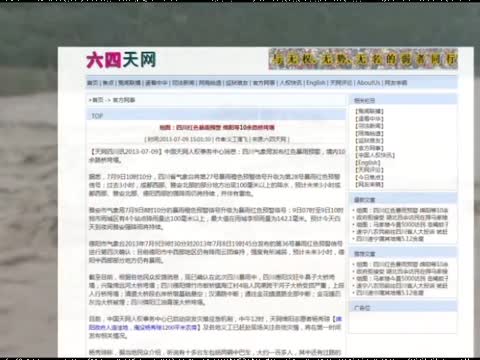Open [网友来稿] in the sidebar category list
The height and width of the screenshot is (360, 480).
(x=369, y=184)
